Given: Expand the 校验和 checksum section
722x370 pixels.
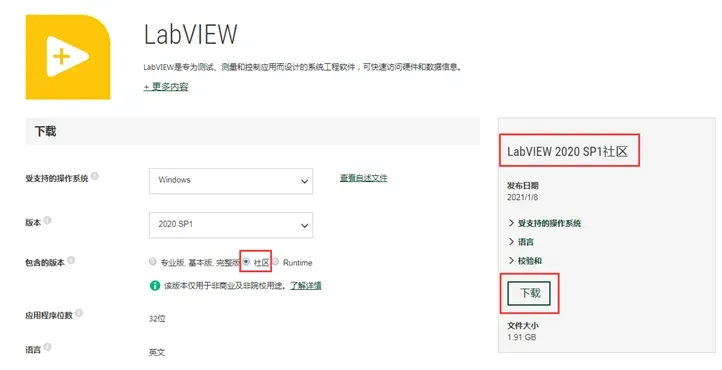Looking at the screenshot, I should coord(525,260).
